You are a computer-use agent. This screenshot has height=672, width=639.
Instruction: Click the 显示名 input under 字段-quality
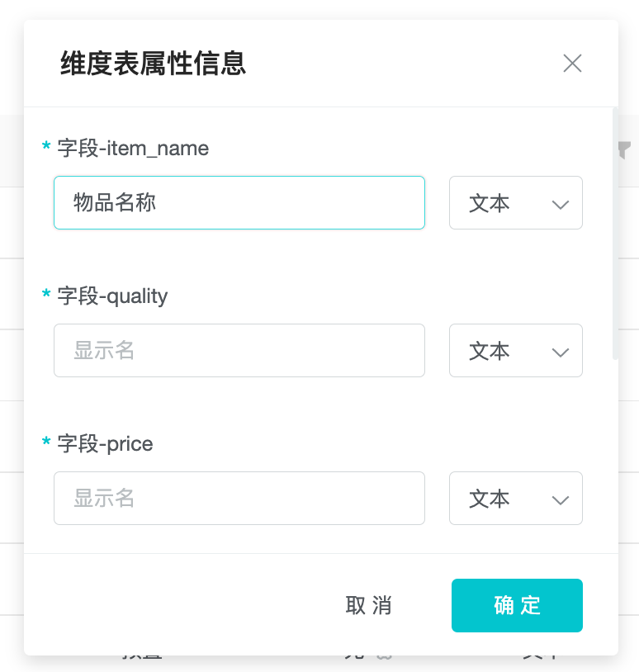click(239, 351)
